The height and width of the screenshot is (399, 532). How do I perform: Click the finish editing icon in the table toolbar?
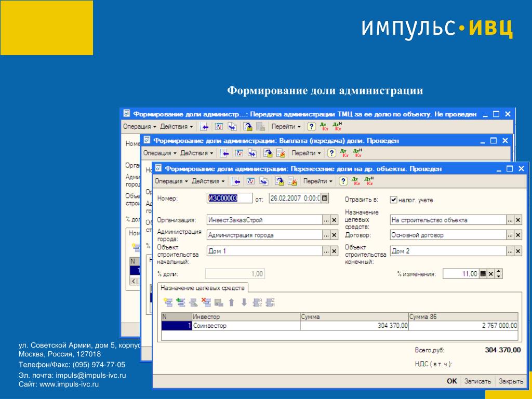point(219,302)
